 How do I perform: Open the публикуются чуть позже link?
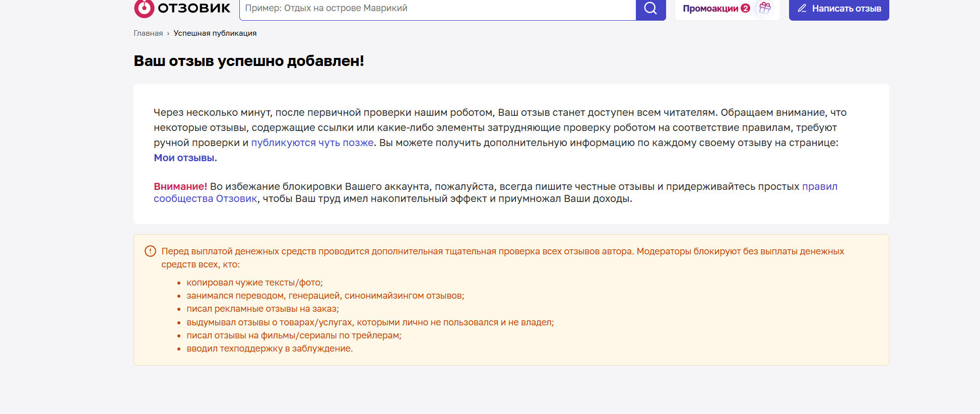pyautogui.click(x=312, y=143)
